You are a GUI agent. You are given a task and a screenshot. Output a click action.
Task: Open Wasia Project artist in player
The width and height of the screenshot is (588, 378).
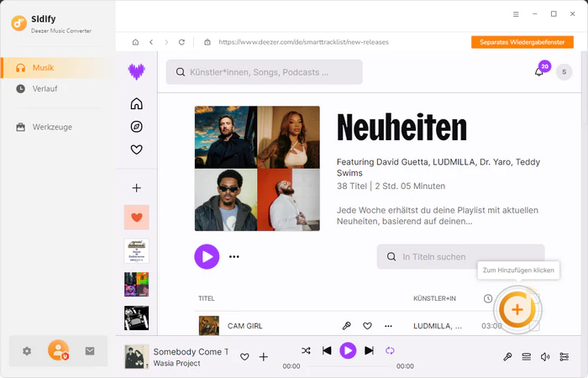pos(176,363)
